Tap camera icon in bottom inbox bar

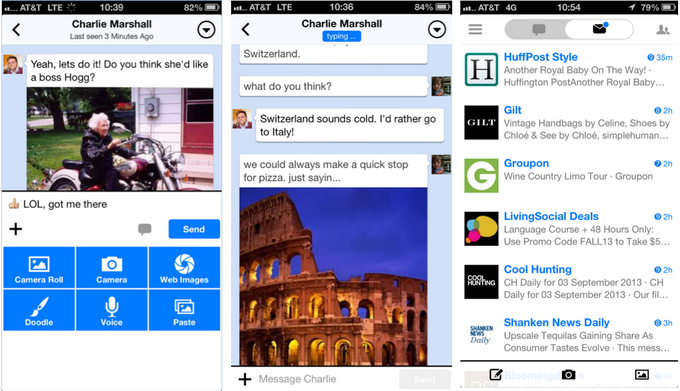[x=568, y=374]
